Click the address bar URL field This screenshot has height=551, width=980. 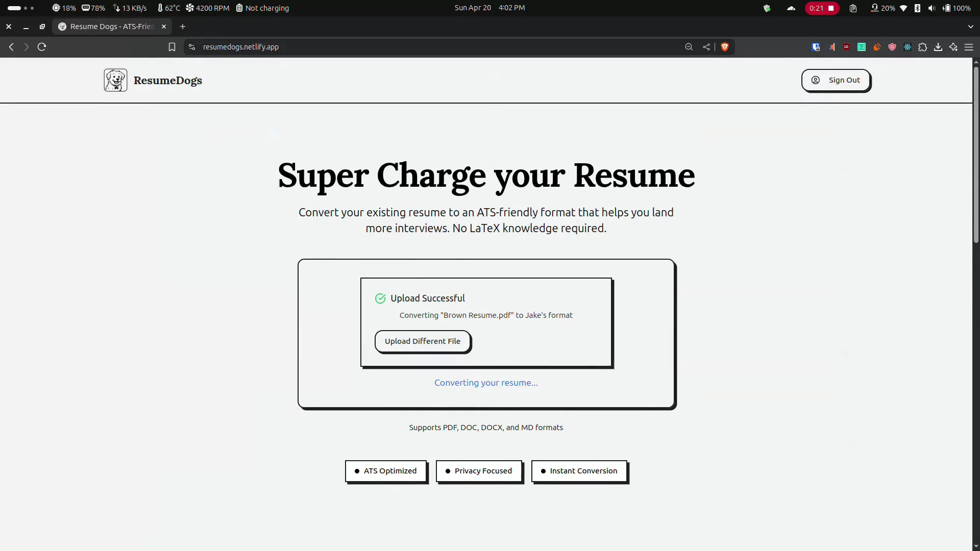coord(408,47)
